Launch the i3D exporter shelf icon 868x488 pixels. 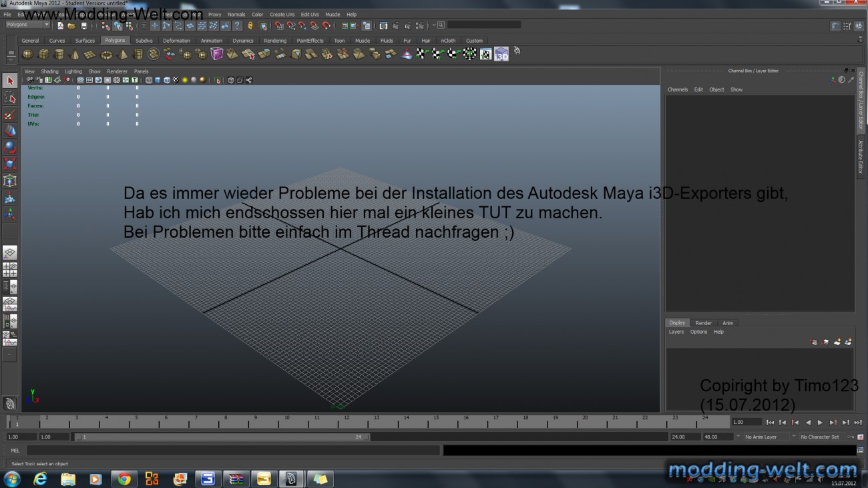click(x=501, y=54)
